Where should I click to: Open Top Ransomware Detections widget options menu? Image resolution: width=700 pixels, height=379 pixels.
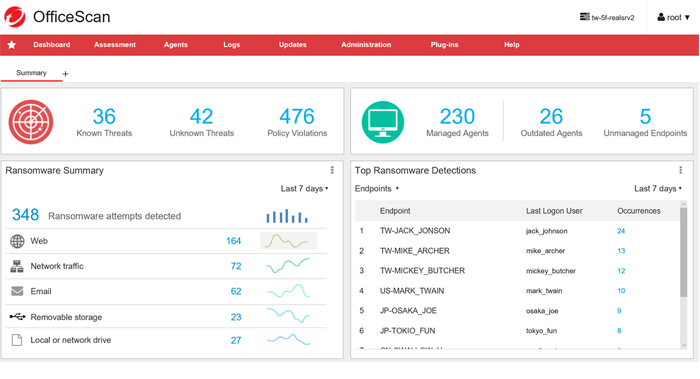click(x=680, y=170)
